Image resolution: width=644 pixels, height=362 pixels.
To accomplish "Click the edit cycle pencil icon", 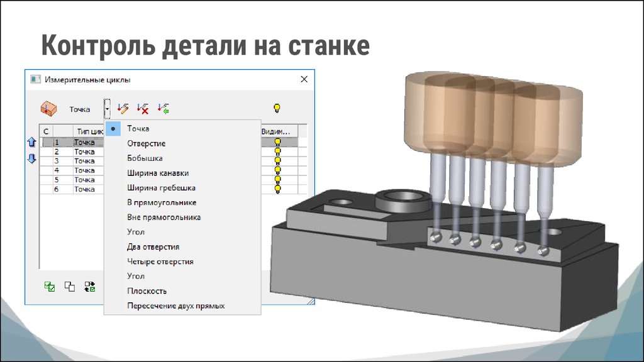I will [x=123, y=109].
